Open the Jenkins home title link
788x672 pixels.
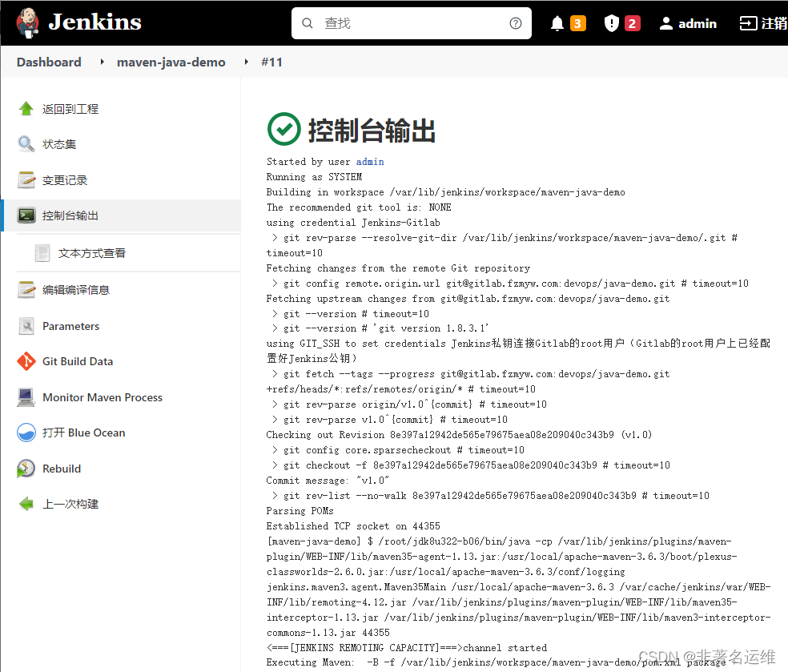[94, 22]
